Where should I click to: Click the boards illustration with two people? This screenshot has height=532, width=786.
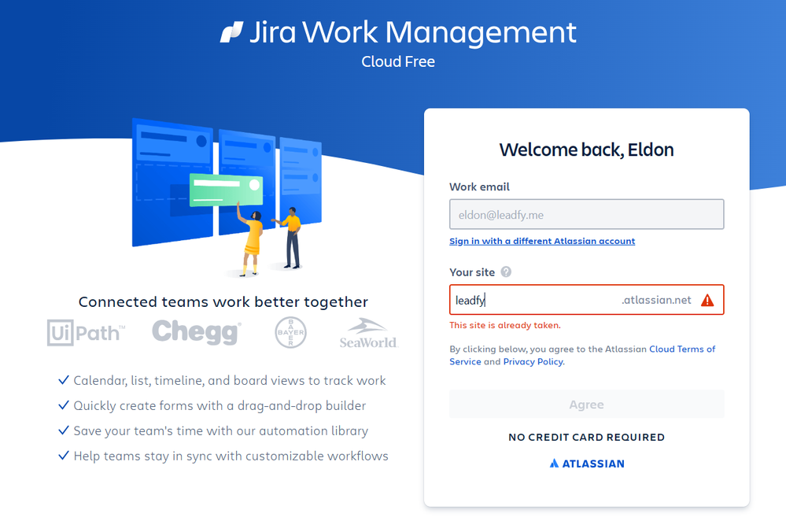coord(227,197)
